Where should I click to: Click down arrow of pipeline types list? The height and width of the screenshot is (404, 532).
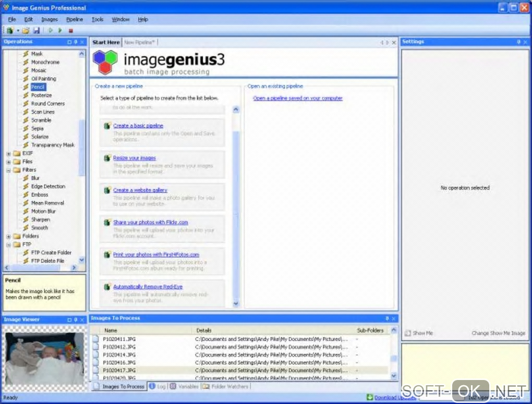236,303
